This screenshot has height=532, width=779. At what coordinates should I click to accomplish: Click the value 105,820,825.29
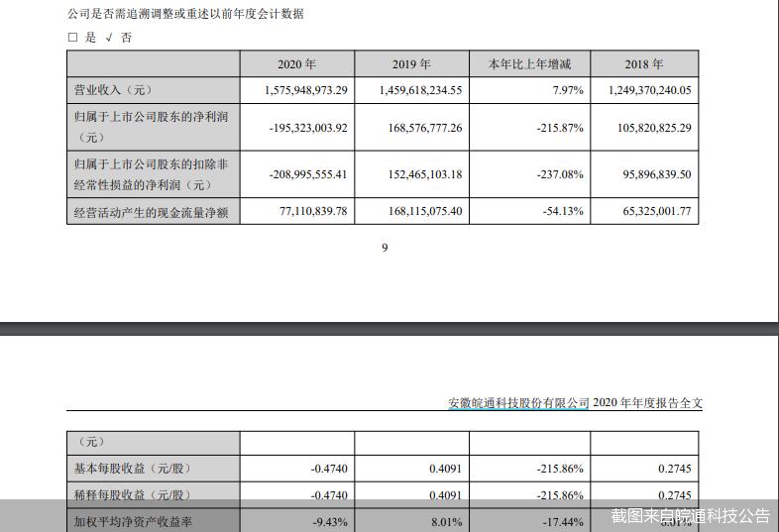[x=654, y=128]
